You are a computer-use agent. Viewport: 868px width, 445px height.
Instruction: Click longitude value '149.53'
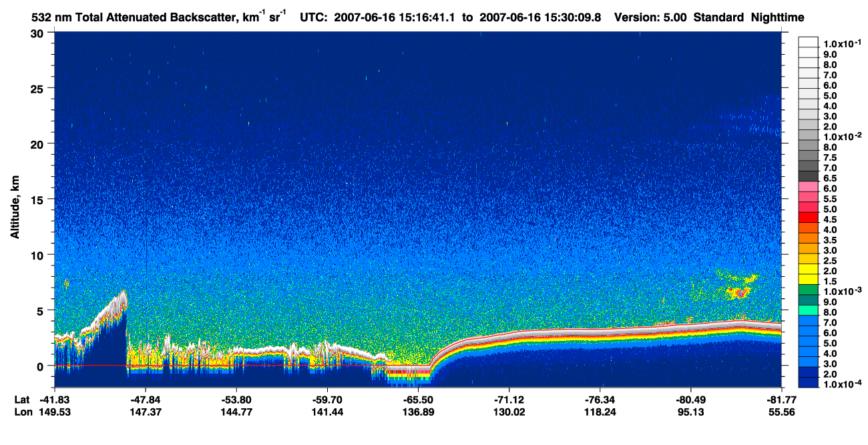click(55, 412)
